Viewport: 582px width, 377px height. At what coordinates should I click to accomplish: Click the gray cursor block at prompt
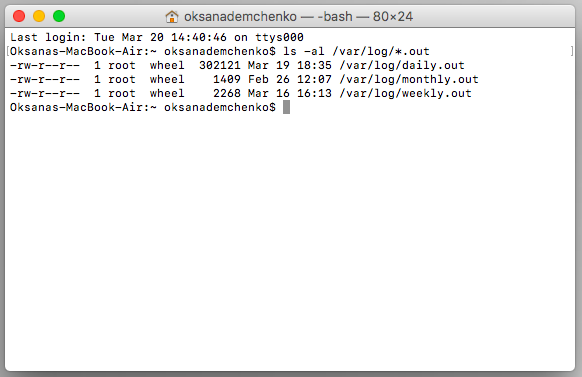point(286,107)
